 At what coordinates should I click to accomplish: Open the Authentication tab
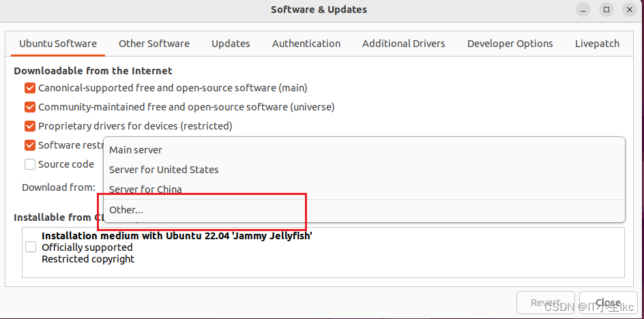coord(306,44)
